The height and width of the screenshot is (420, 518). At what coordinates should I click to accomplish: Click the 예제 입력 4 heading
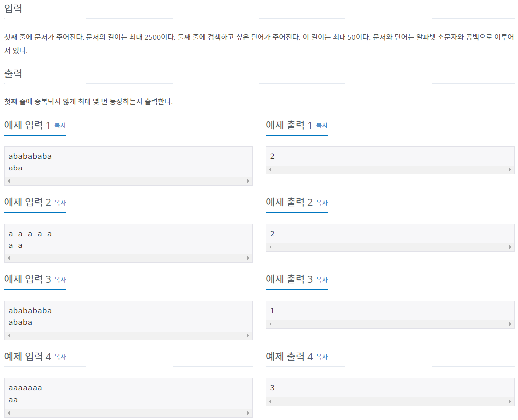pyautogui.click(x=27, y=356)
